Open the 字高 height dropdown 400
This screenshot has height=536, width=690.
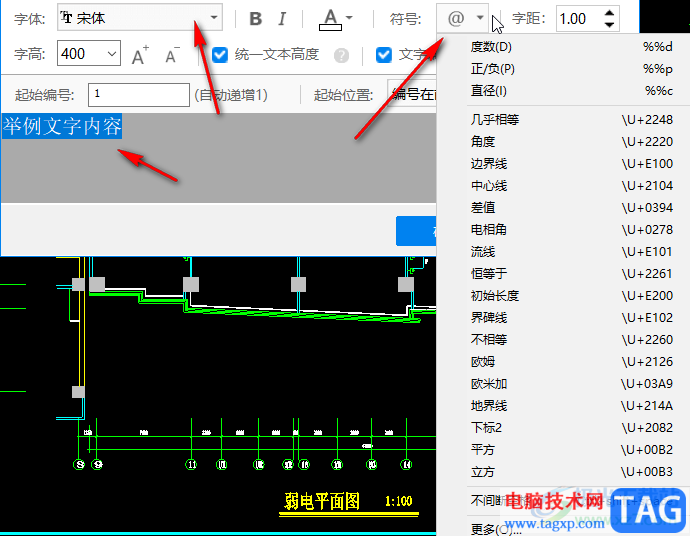pyautogui.click(x=89, y=54)
